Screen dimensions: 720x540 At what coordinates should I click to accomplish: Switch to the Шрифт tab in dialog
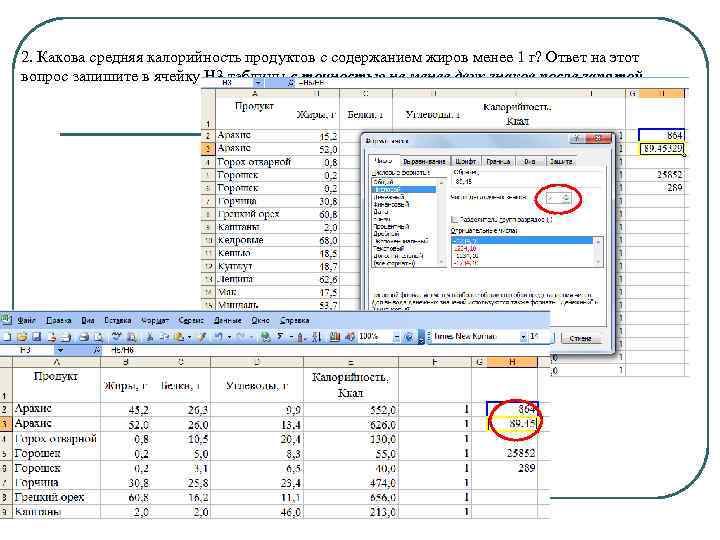466,162
